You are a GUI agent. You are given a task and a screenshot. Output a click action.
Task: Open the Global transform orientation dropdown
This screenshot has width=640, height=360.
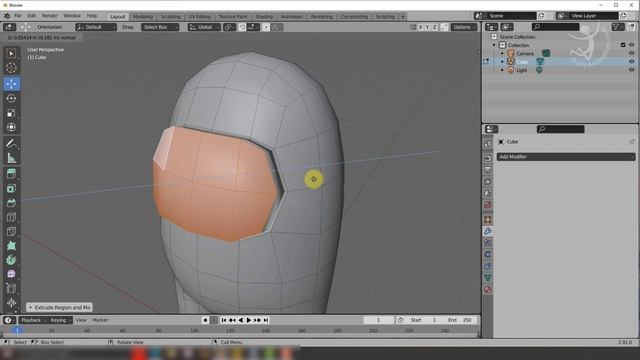click(204, 27)
